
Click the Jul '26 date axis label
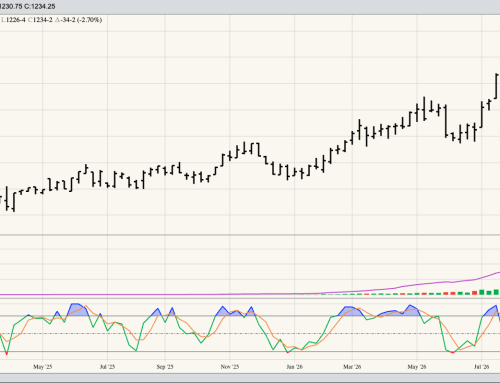point(482,367)
